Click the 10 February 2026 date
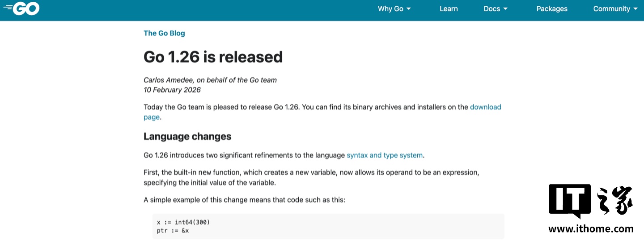Viewport: 644px width, 241px height. (x=172, y=90)
